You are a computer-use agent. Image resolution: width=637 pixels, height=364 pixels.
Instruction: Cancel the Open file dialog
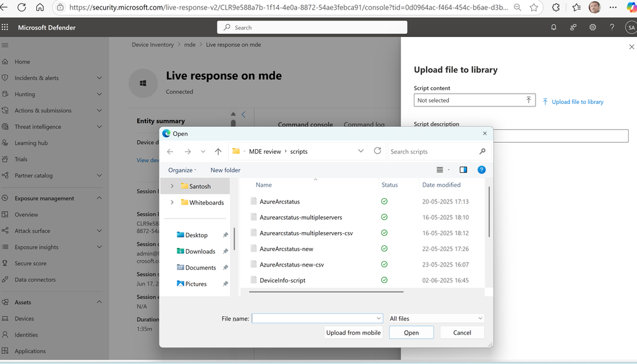[x=462, y=332]
